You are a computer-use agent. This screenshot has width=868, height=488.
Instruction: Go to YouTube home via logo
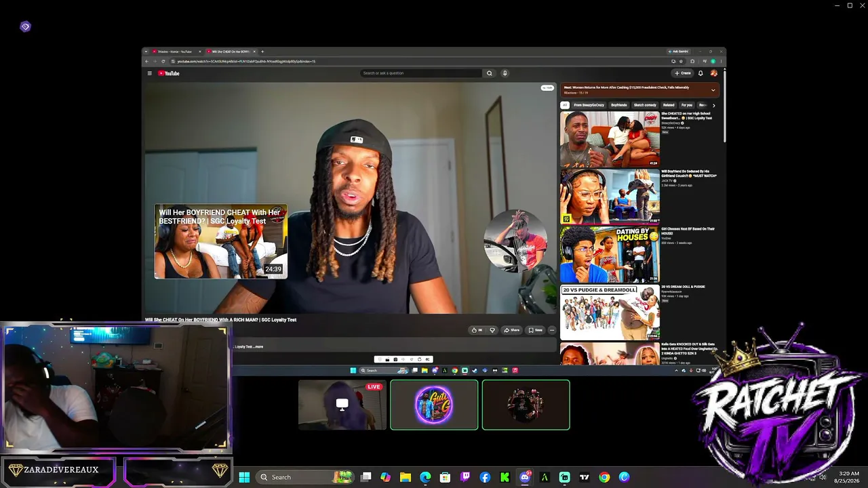click(x=169, y=73)
